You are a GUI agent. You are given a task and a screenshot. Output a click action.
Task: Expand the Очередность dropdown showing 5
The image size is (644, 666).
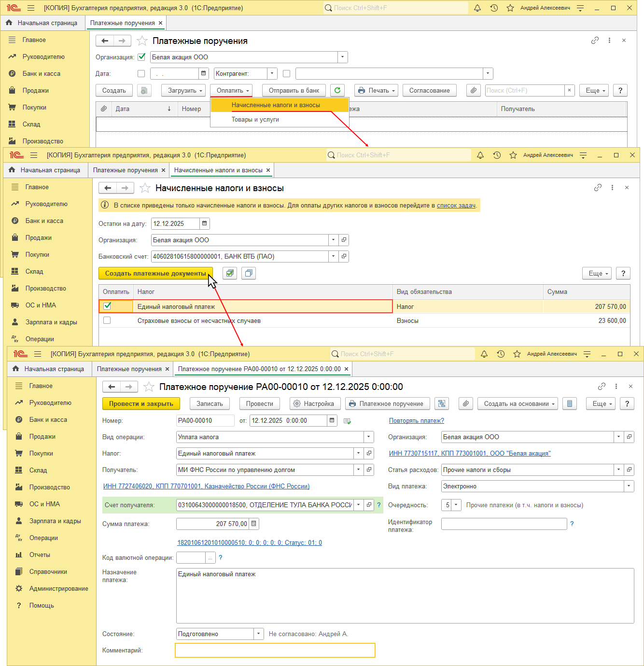(x=456, y=505)
